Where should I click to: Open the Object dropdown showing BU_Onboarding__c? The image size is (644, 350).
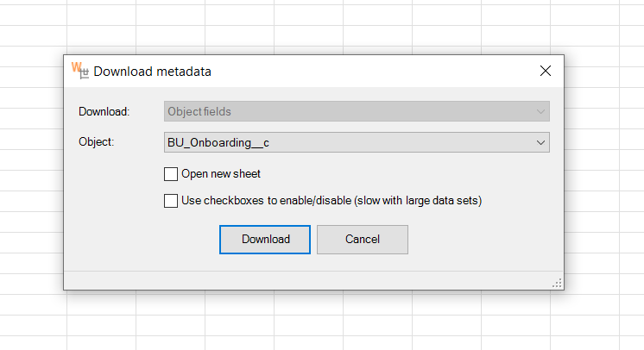pyautogui.click(x=357, y=142)
